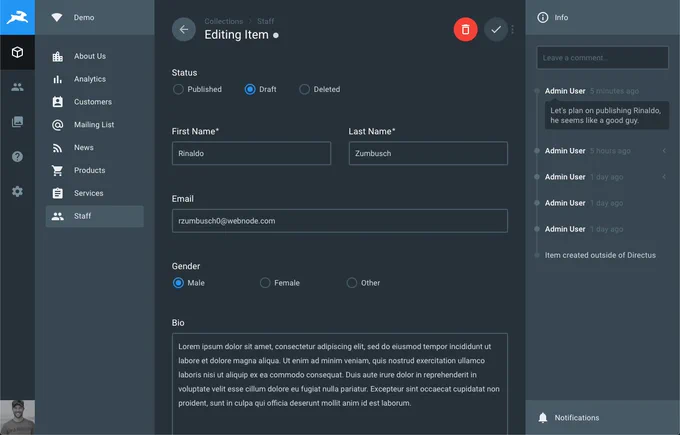Click the About Us building icon
The height and width of the screenshot is (435, 680).
click(58, 56)
